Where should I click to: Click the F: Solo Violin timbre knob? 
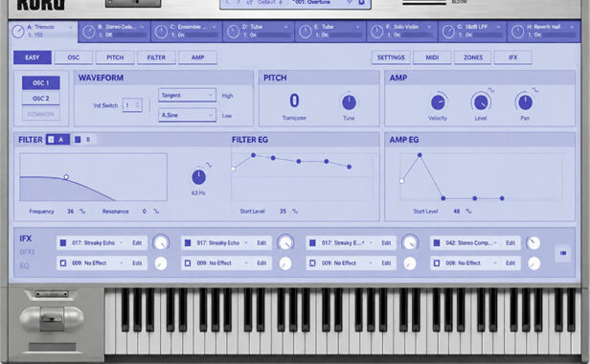377,32
